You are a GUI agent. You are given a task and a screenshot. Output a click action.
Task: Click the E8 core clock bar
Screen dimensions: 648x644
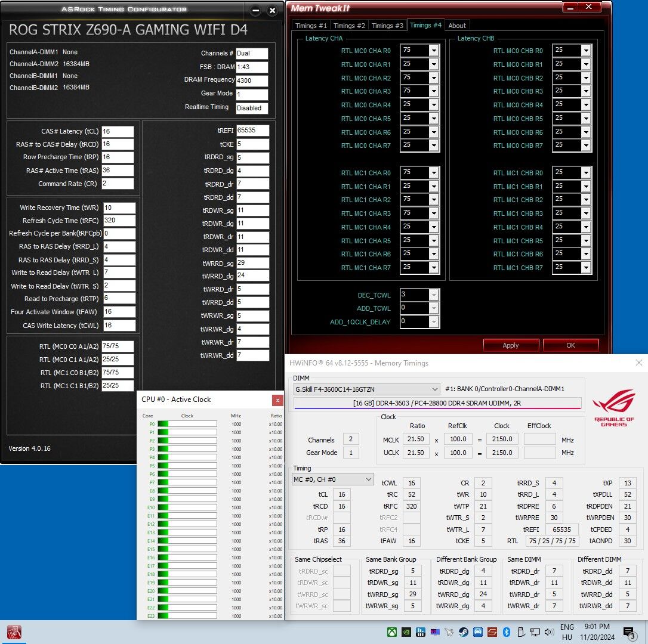point(187,491)
